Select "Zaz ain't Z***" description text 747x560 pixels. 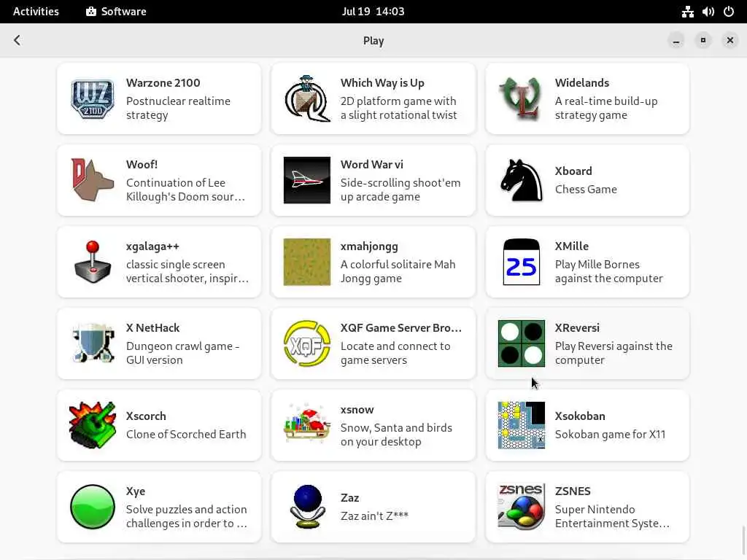[374, 516]
